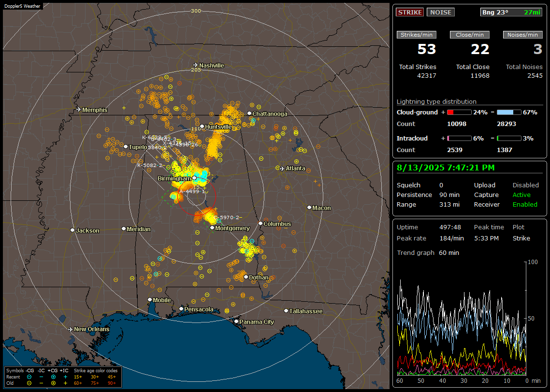Click the Macon city marker dot
This screenshot has width=550, height=392.
[309, 208]
